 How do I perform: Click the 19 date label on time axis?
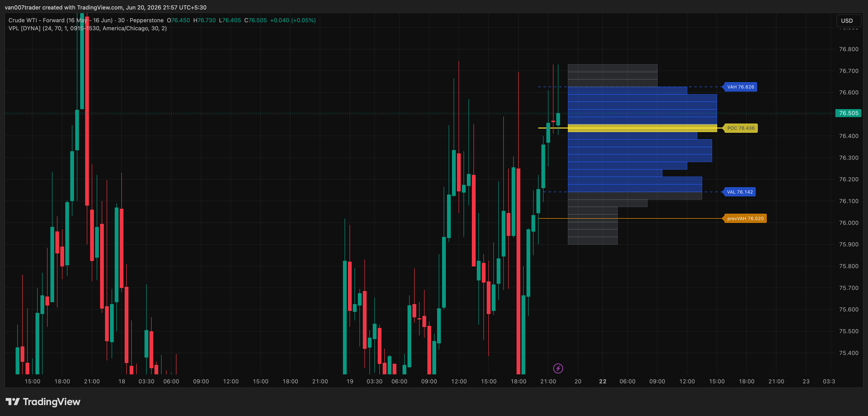350,381
